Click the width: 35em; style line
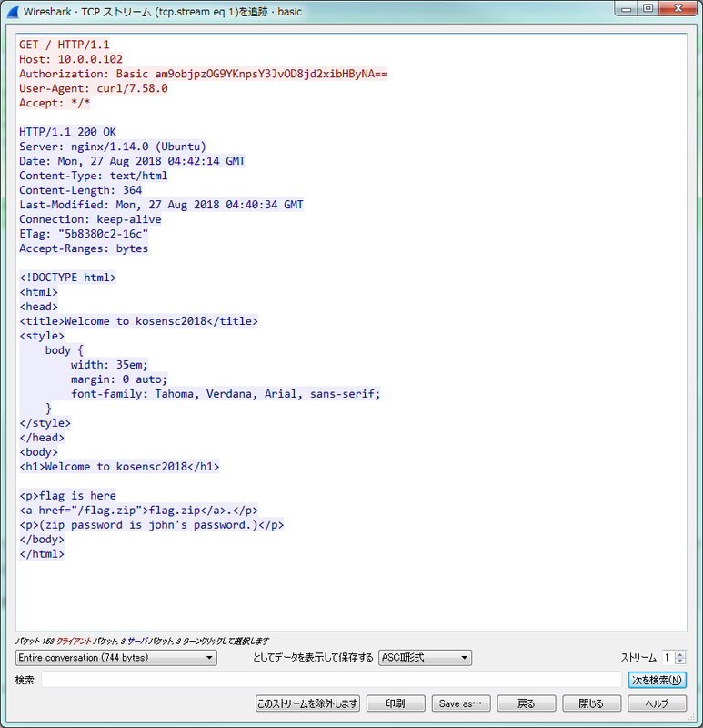Image resolution: width=703 pixels, height=728 pixels. pos(109,365)
